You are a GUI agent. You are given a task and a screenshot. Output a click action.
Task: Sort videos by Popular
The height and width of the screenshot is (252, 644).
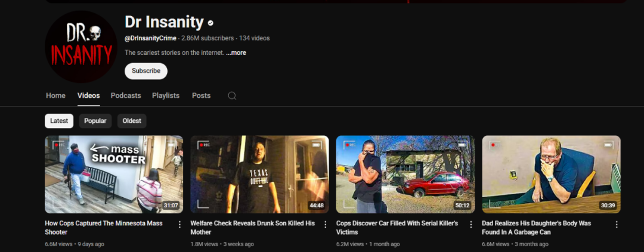[95, 121]
